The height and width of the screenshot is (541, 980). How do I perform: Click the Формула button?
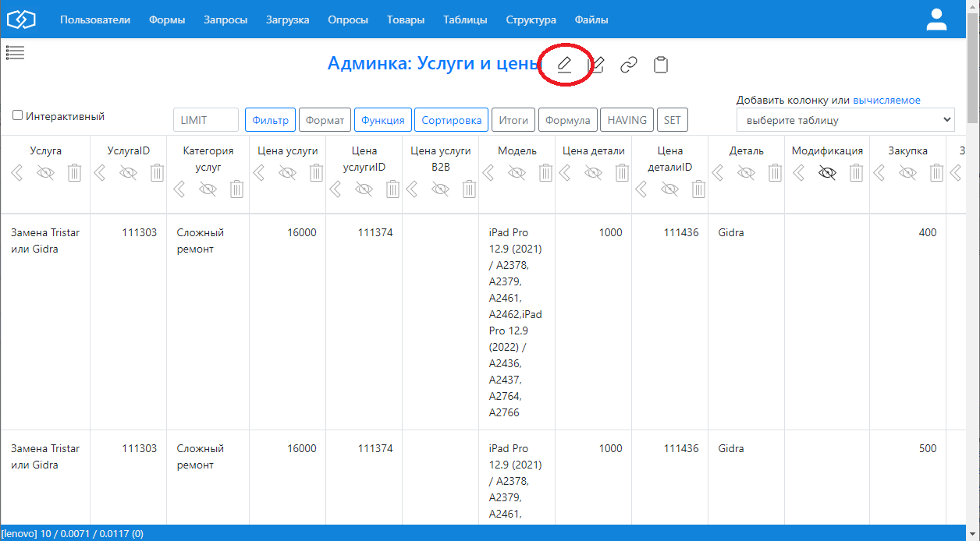(x=567, y=120)
